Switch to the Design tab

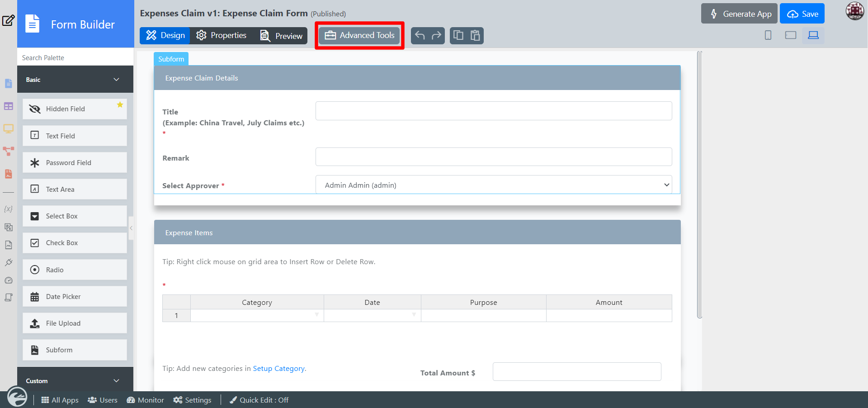[165, 35]
